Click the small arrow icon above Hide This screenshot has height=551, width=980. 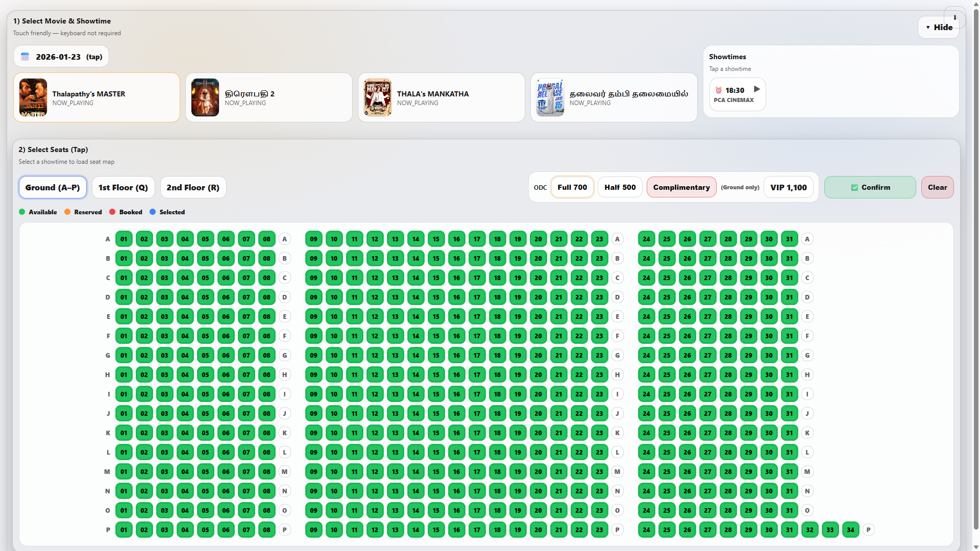pos(954,17)
